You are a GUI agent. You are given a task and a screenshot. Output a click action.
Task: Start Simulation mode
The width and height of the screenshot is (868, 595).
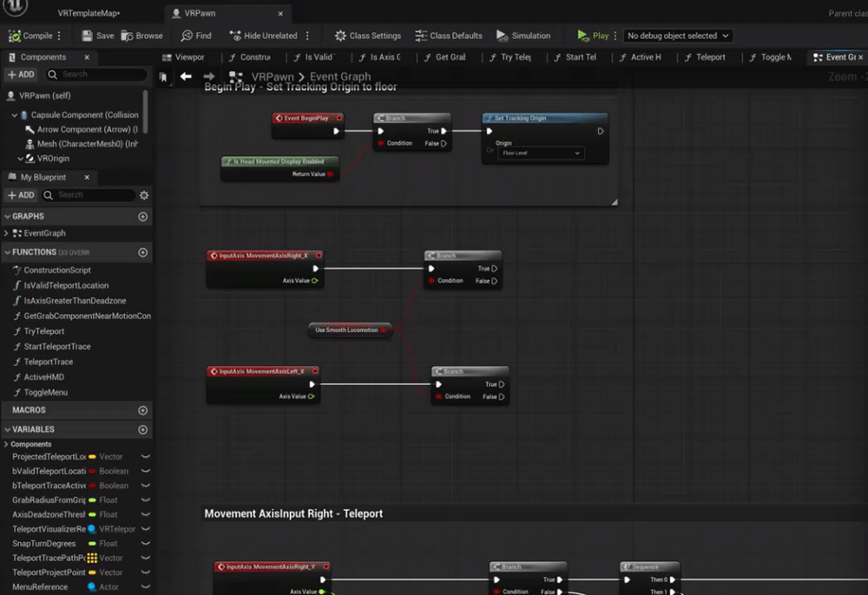pyautogui.click(x=523, y=36)
